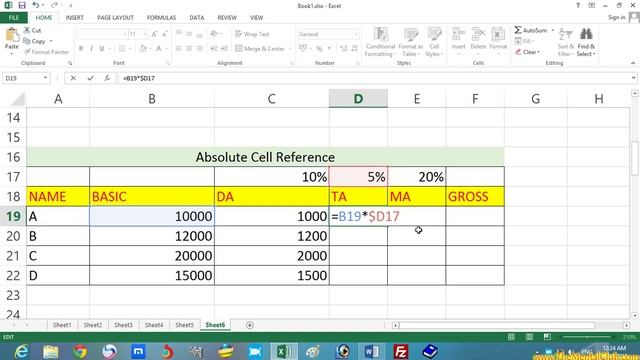Open the font size dropdown
This screenshot has height=360, width=640.
click(x=145, y=34)
